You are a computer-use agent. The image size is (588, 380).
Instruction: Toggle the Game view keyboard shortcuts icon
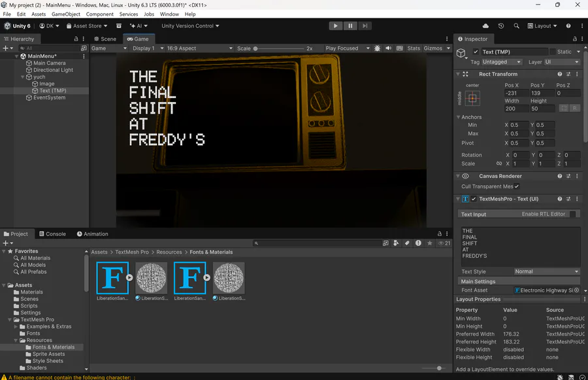click(400, 48)
